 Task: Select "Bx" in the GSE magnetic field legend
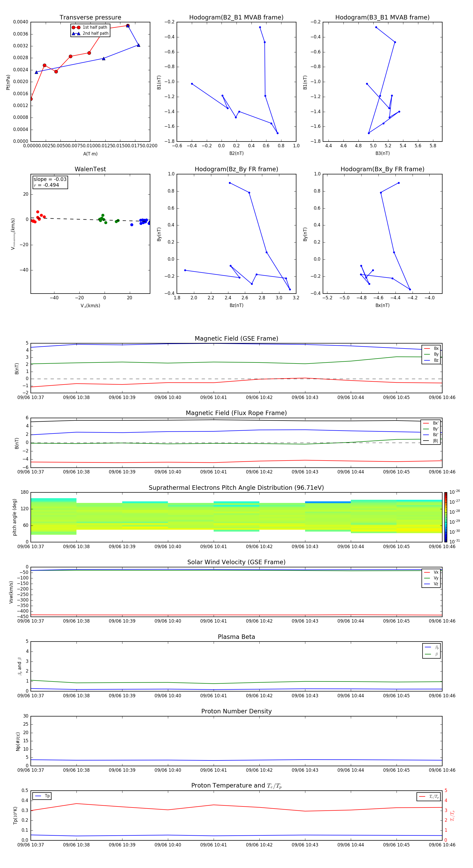[431, 349]
